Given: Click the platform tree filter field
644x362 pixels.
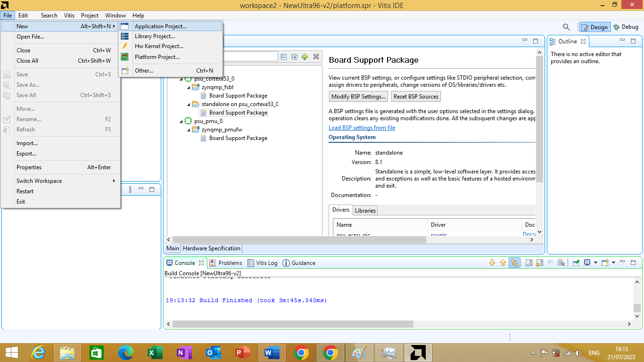Looking at the screenshot, I should [250, 57].
